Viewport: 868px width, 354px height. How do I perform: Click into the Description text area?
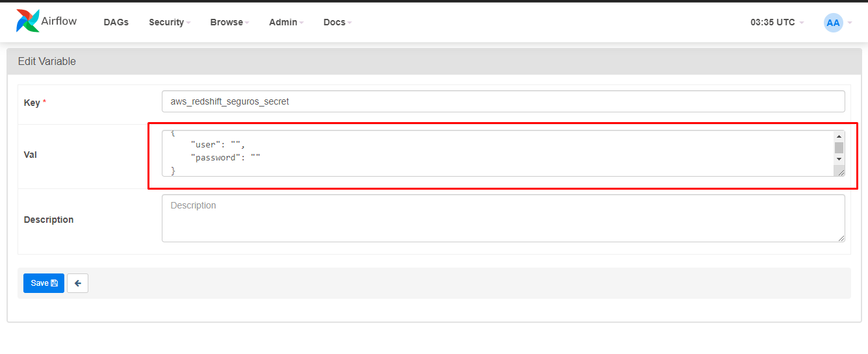click(x=503, y=218)
